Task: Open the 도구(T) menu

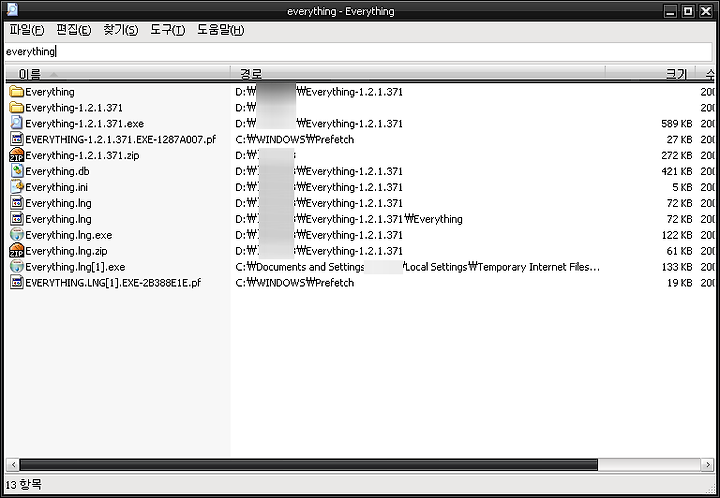Action: [x=168, y=30]
